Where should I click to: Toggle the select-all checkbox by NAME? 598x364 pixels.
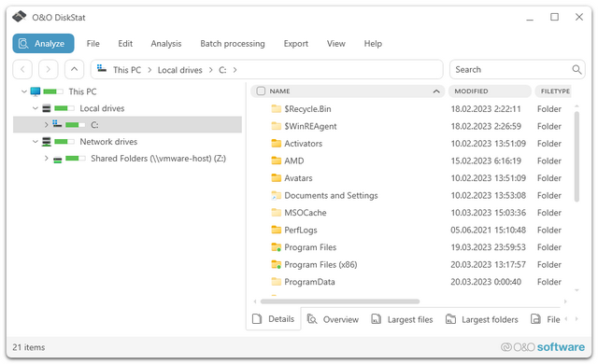(x=261, y=91)
